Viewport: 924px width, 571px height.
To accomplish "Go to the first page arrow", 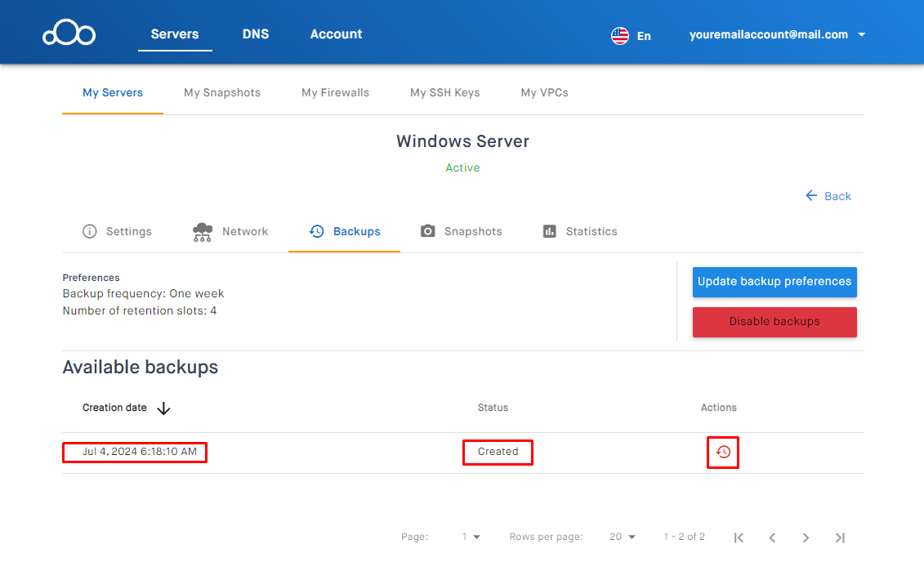I will tap(739, 538).
